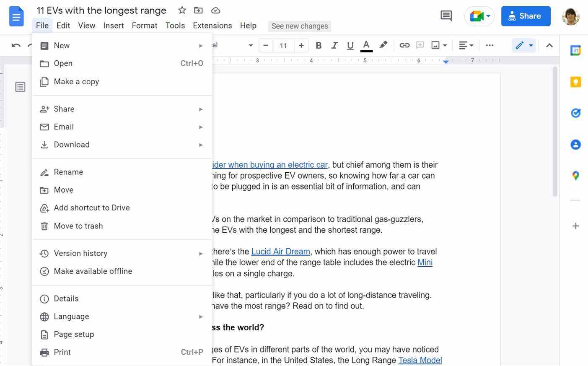588x366 pixels.
Task: Open the Insert menu
Action: pyautogui.click(x=114, y=26)
